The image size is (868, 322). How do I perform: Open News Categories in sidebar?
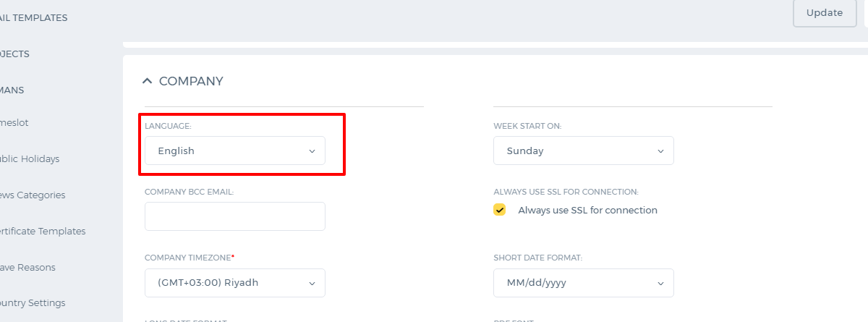click(33, 195)
